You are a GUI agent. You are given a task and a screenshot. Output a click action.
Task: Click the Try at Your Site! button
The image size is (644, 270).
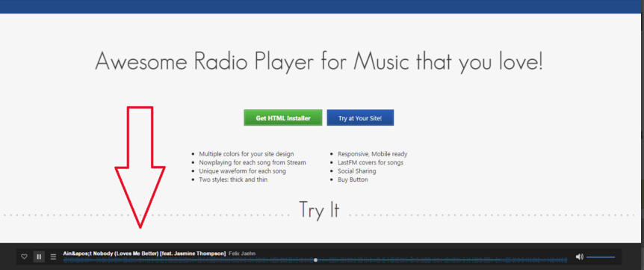tap(360, 118)
